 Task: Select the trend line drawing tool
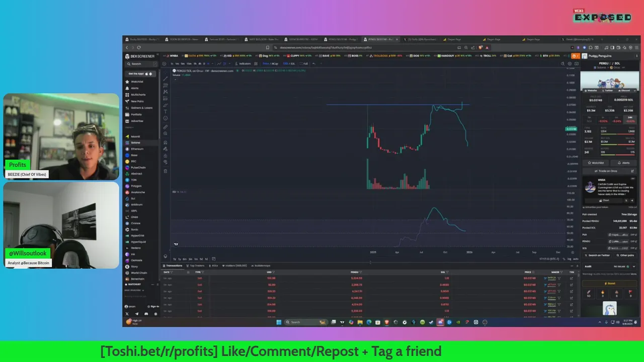166,78
